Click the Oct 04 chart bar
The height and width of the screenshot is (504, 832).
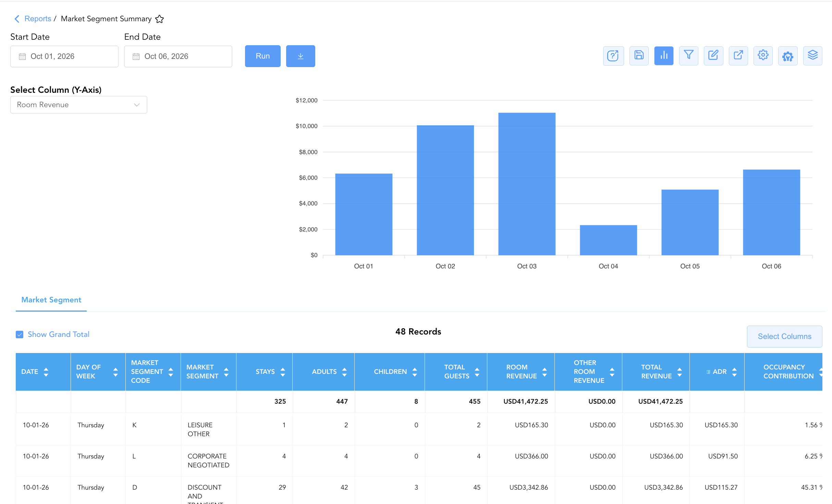[609, 240]
